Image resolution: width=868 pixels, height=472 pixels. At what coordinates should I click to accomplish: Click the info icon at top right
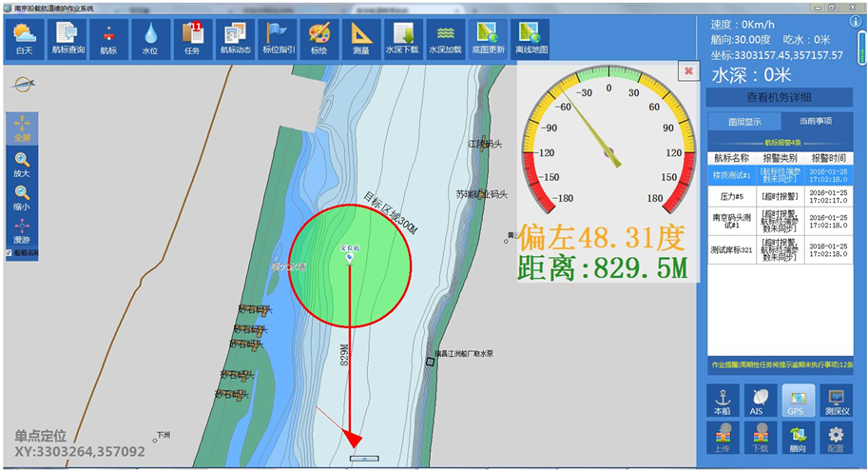coord(856,22)
